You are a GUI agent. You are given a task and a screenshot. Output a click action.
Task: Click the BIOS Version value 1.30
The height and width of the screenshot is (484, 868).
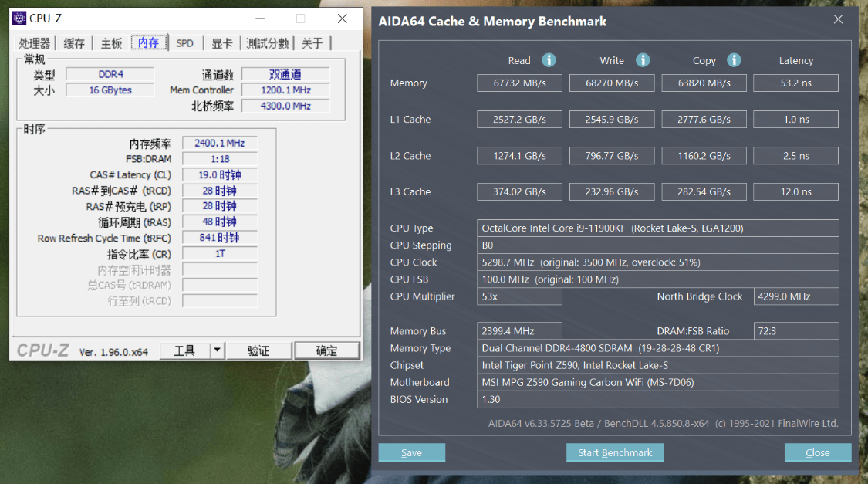click(657, 399)
